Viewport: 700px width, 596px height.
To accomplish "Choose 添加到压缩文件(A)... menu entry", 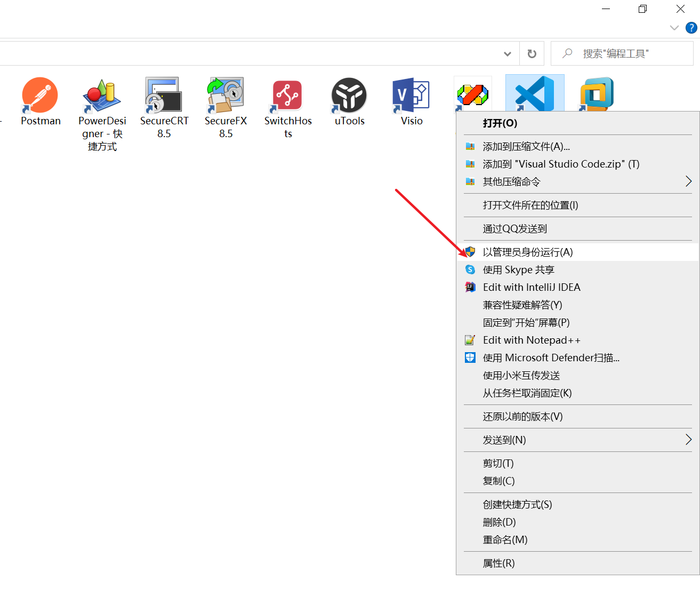I will coord(578,146).
